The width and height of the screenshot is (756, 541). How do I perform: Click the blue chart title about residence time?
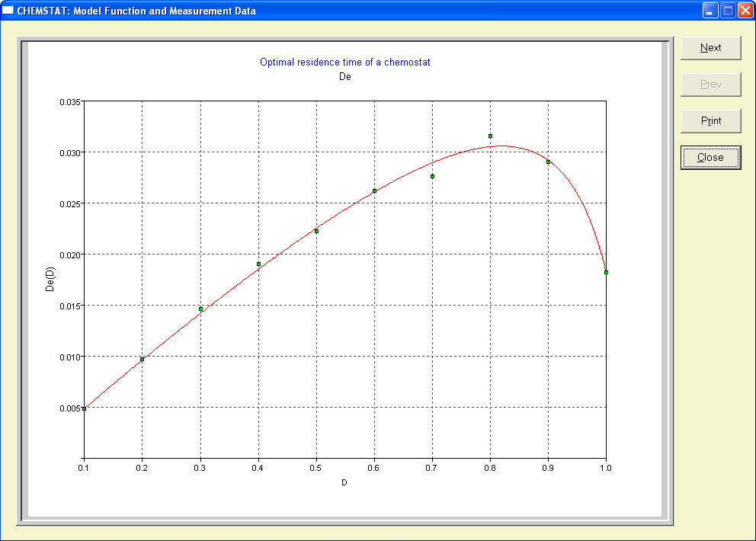344,62
